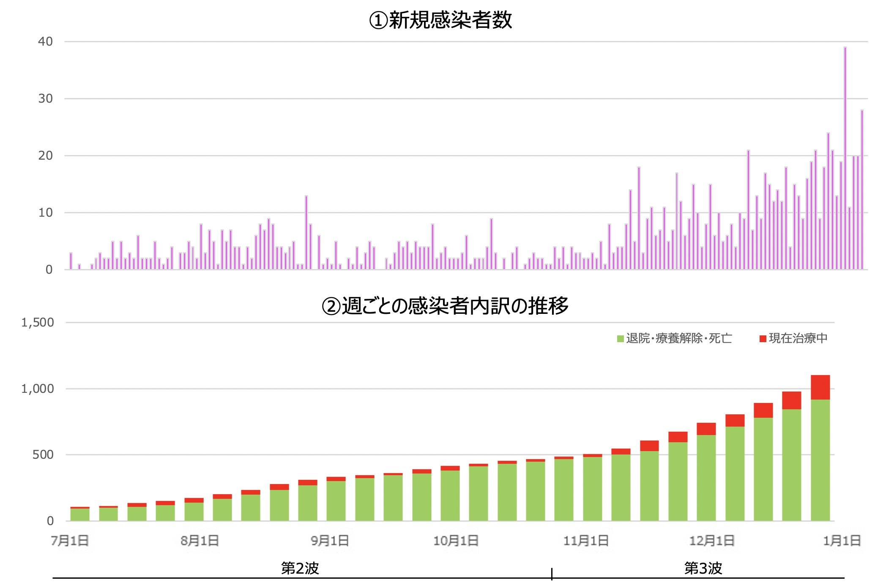Click the last weekly bar's green segment

820,460
